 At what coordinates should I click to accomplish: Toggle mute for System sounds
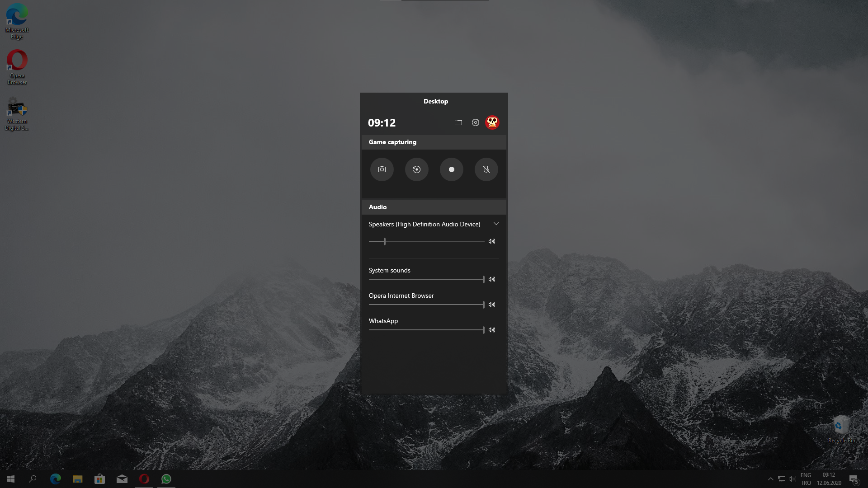tap(492, 279)
